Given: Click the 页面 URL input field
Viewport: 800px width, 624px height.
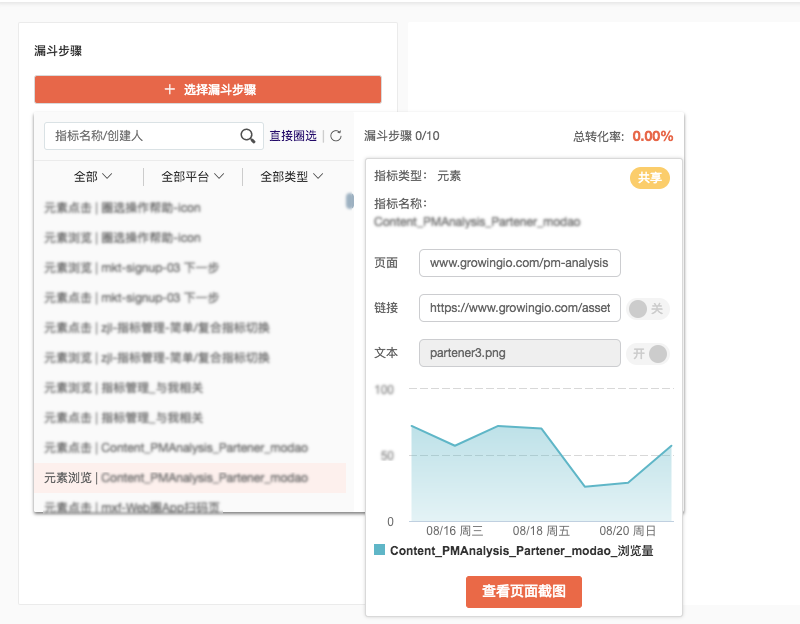Looking at the screenshot, I should point(519,263).
